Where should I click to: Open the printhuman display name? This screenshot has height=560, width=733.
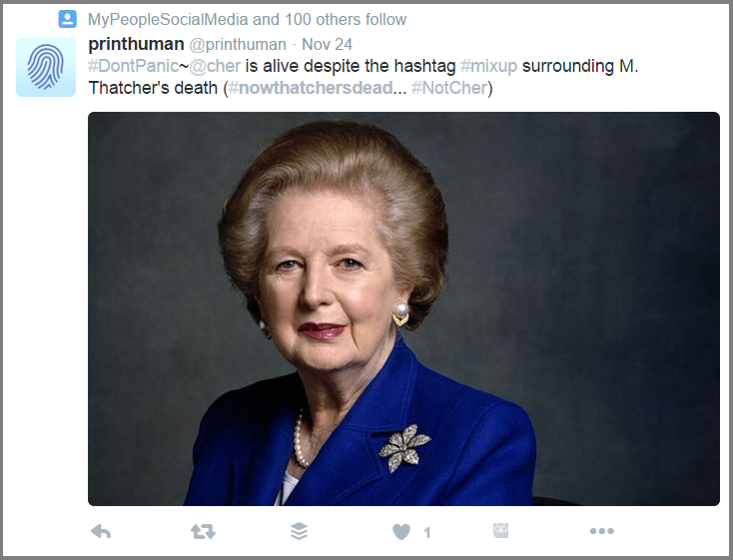[136, 44]
